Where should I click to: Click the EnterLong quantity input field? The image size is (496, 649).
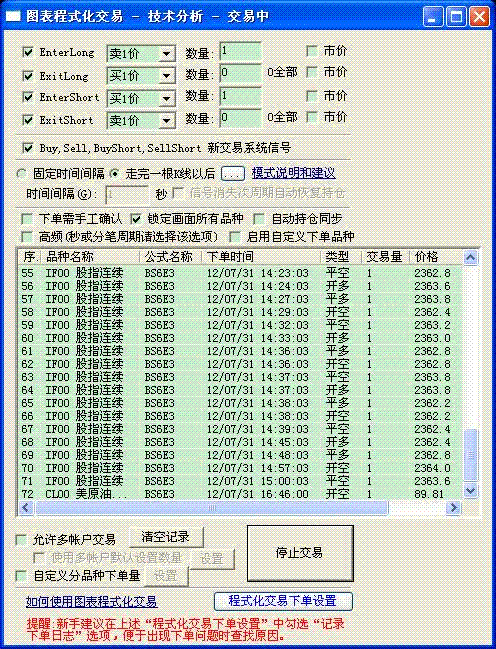241,52
